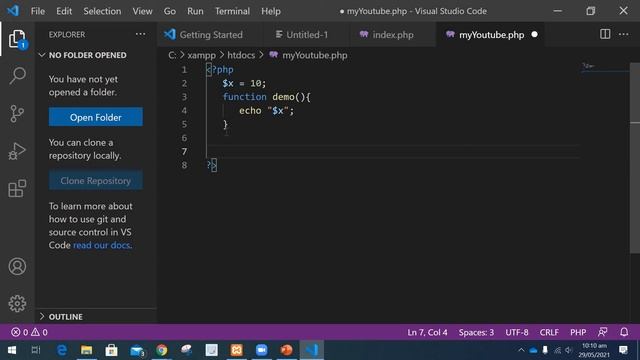640x360 pixels.
Task: Open the Run and Debug view
Action: coord(17,151)
